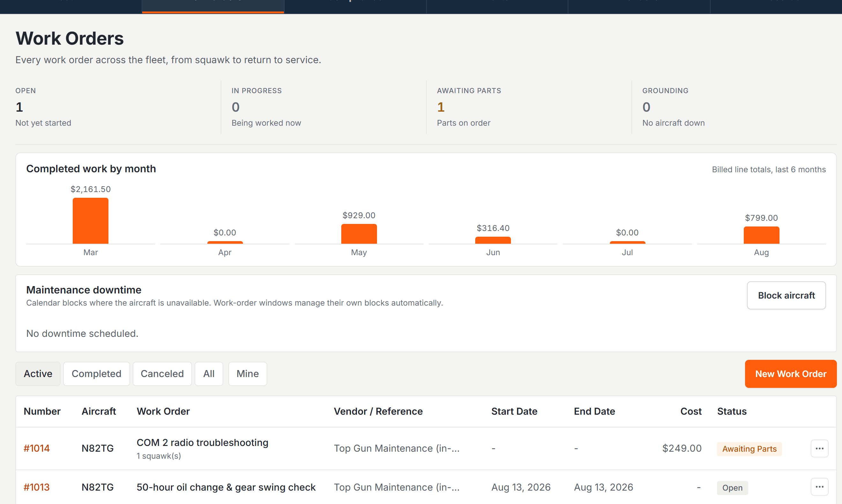Click 'COM 2 radio troubleshooting' title
The width and height of the screenshot is (842, 504).
coord(202,442)
